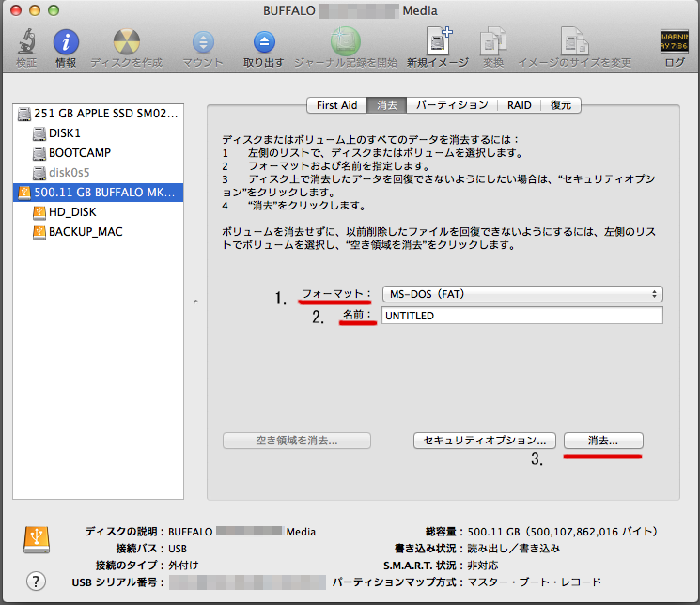Select the BOOTCAMP volume
The width and height of the screenshot is (700, 605).
pyautogui.click(x=99, y=153)
